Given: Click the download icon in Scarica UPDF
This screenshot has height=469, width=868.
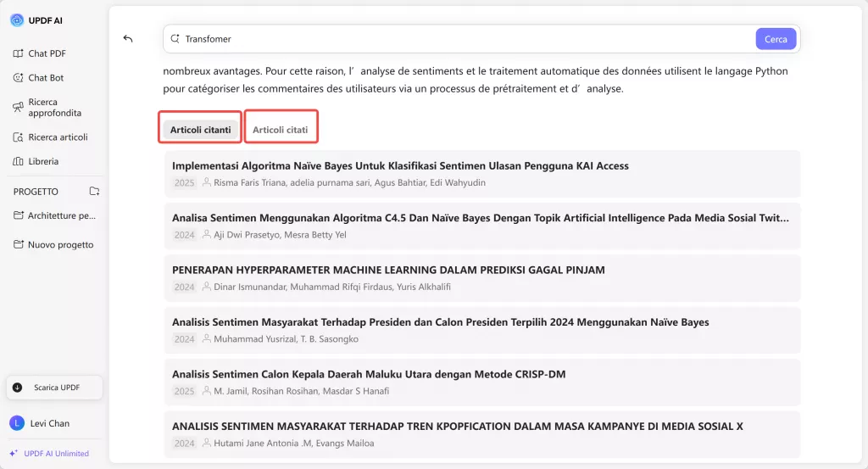Looking at the screenshot, I should [x=18, y=387].
